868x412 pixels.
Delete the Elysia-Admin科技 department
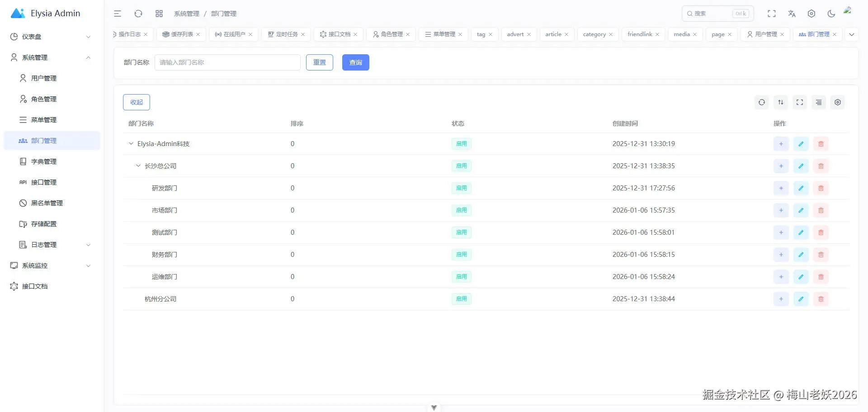tap(821, 144)
